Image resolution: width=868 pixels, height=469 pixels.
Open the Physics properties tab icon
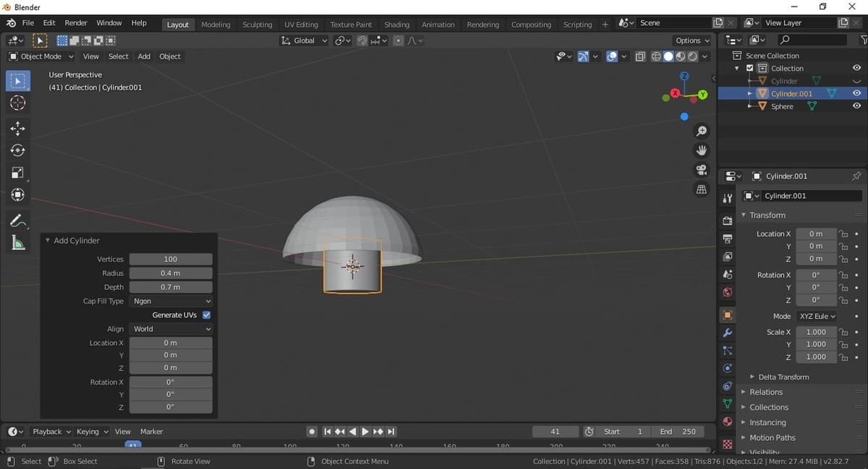(x=728, y=369)
